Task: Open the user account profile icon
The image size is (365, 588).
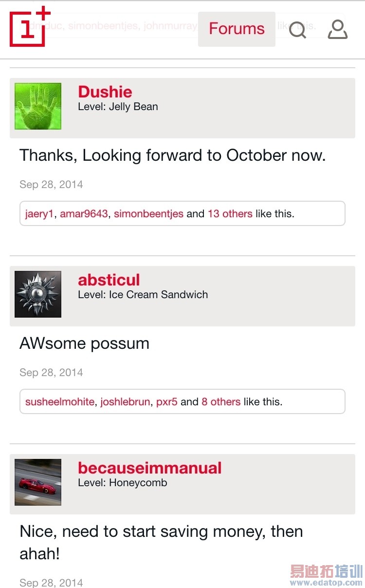Action: 337,29
